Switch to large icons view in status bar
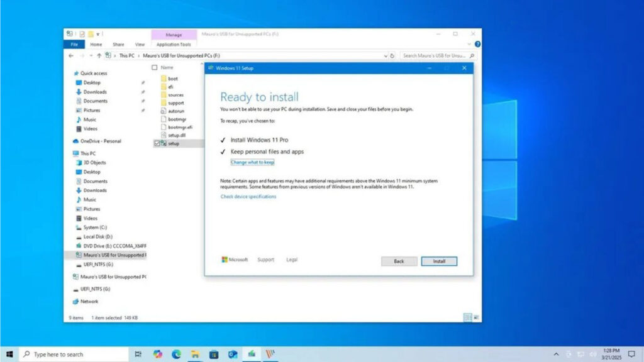The height and width of the screenshot is (362, 644). [475, 318]
